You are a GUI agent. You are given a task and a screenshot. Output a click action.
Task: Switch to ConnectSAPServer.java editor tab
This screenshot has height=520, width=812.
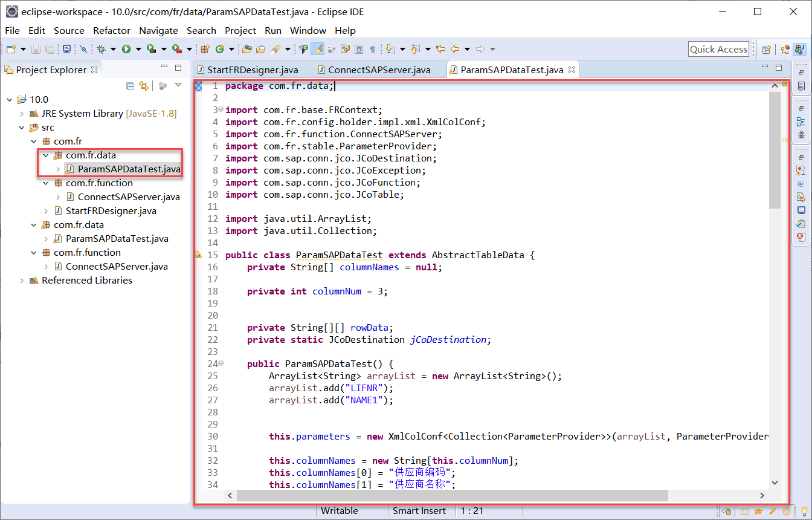click(379, 70)
